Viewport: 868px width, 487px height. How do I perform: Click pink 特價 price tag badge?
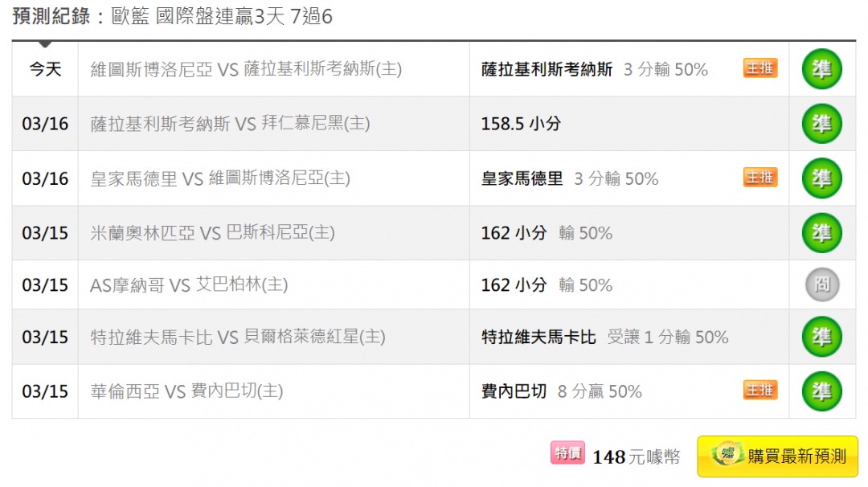567,452
